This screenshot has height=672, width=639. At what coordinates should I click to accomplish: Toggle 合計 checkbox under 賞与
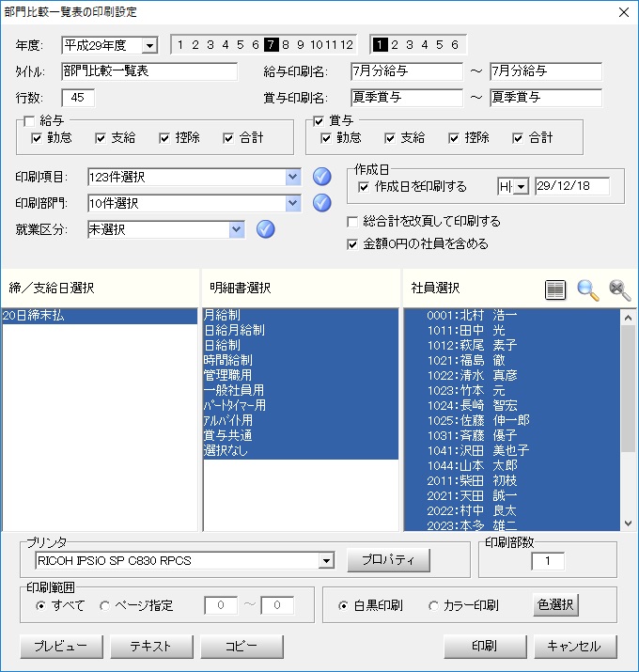tap(518, 138)
